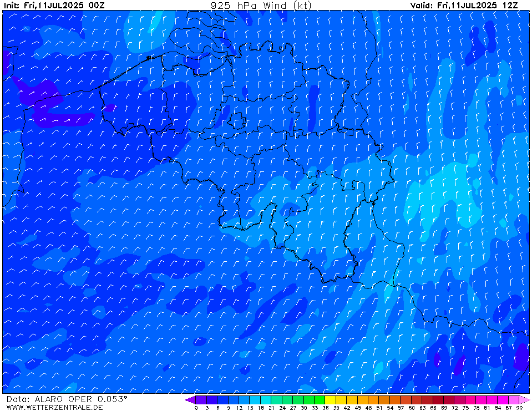The image size is (532, 411).
Task: Click the '60' legend scale label
Action: point(412,408)
